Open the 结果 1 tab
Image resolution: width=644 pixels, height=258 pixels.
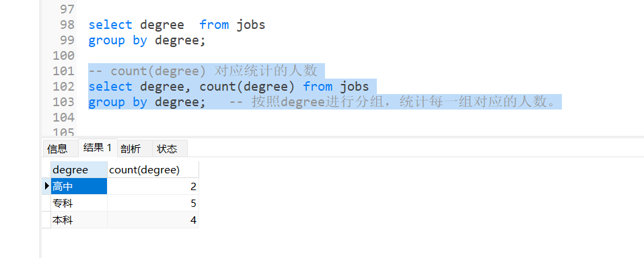pos(98,148)
